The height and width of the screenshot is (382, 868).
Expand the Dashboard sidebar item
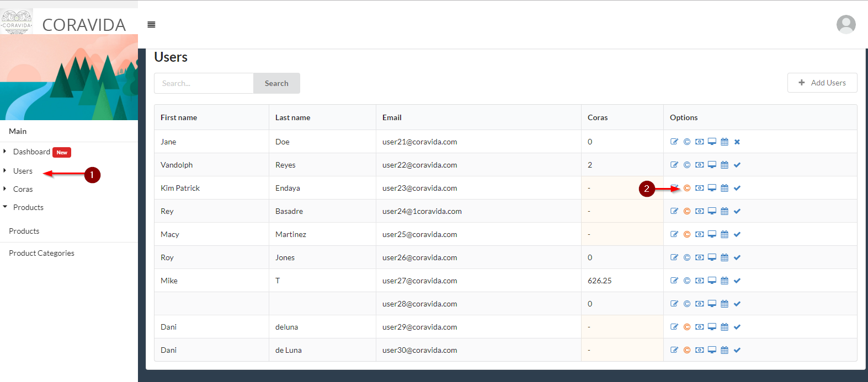[x=31, y=152]
